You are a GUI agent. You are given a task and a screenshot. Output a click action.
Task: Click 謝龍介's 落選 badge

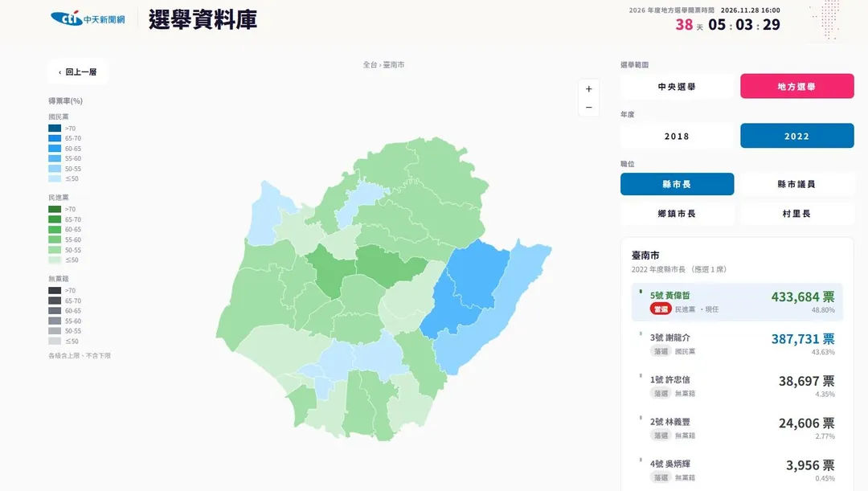661,351
